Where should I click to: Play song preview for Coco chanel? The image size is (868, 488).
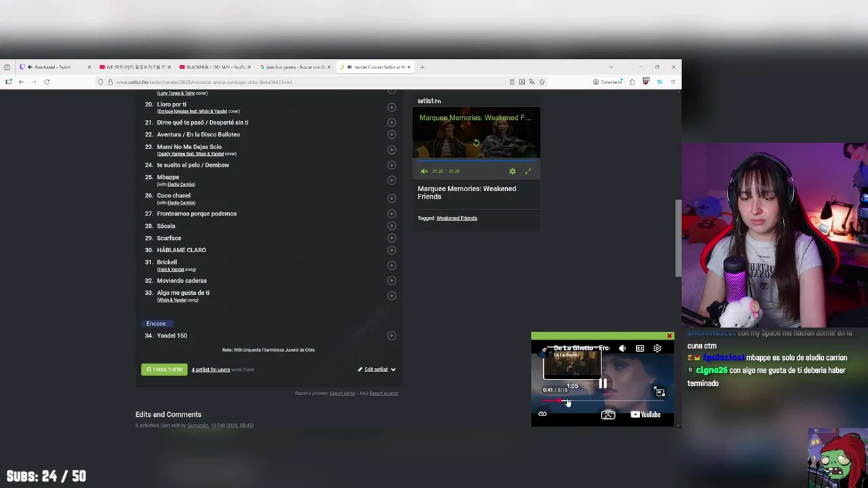(391, 199)
